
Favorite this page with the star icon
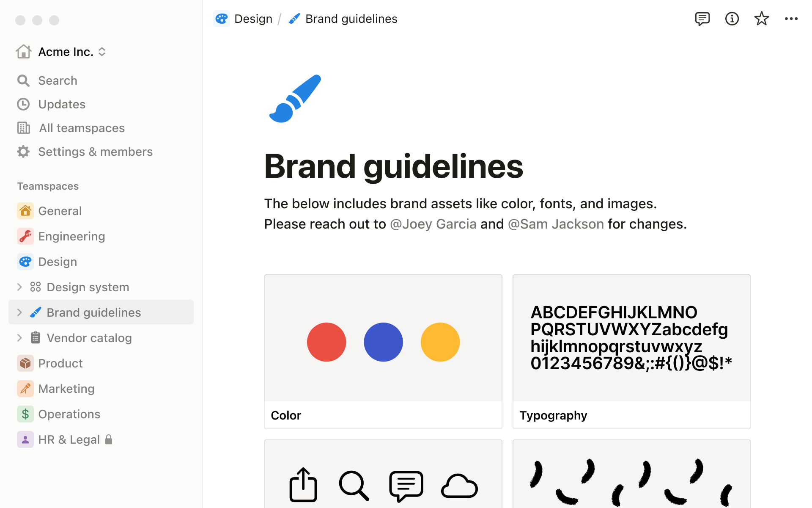click(x=761, y=19)
